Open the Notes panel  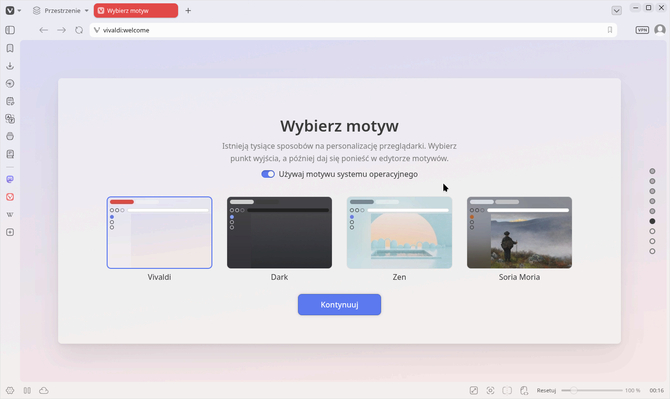10,101
